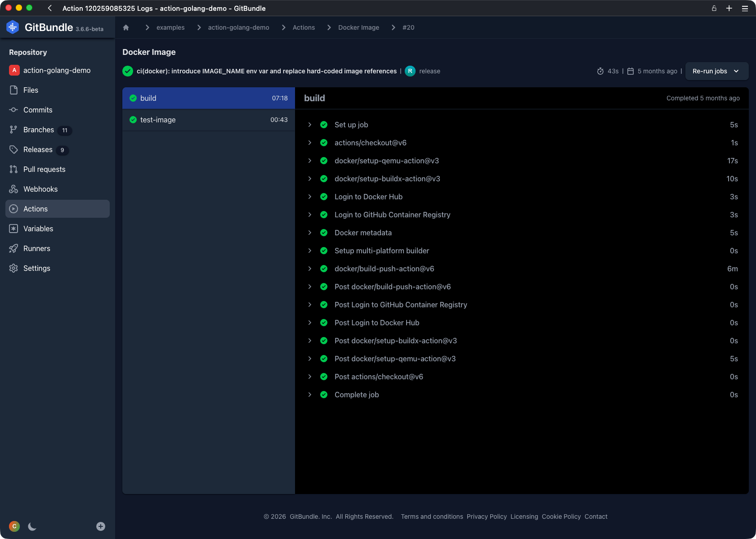Open Terms and conditions link
This screenshot has height=539, width=756.
tap(432, 517)
